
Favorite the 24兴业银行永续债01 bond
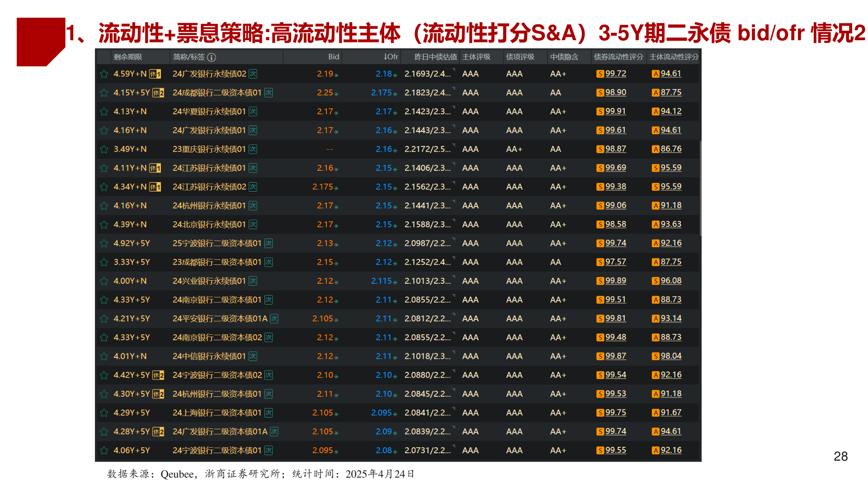tap(104, 281)
